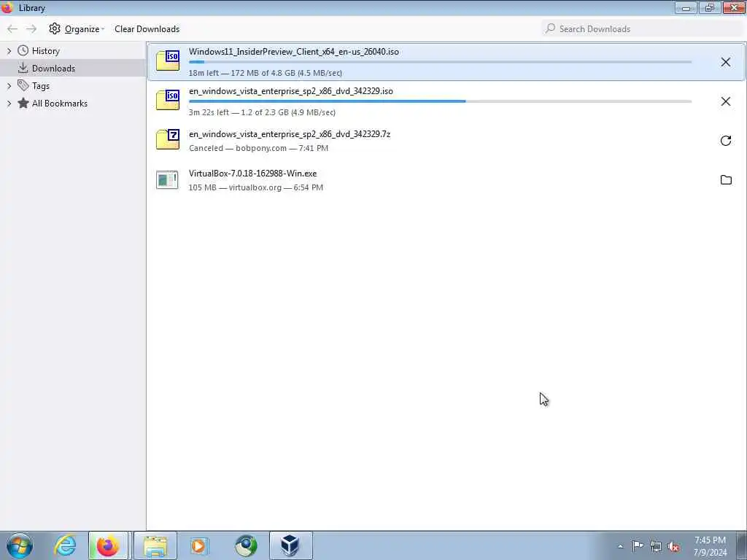Screen dimensions: 747x560
Task: Click '105 MB — virtualbox.org' status text
Action: coord(256,187)
